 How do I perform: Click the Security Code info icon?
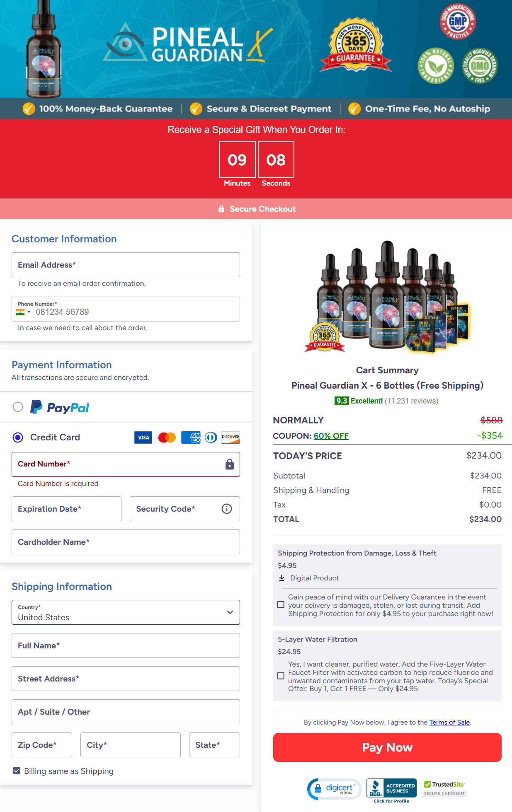(x=227, y=509)
